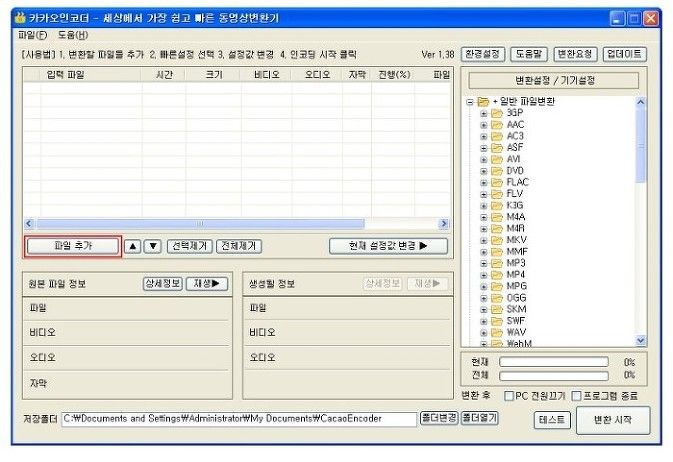The width and height of the screenshot is (673, 462).
Task: Enable PC 전원끄기 checkbox
Action: point(509,396)
